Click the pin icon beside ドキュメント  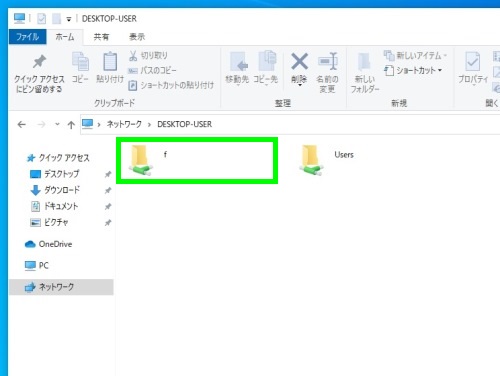[x=108, y=206]
